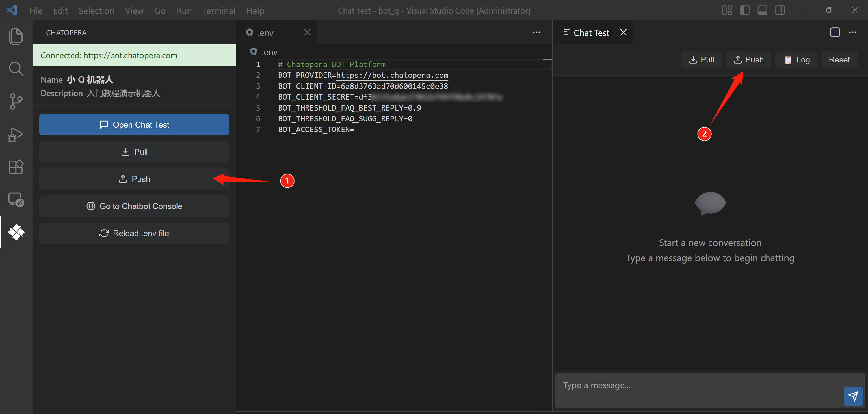Click the send message paper plane icon
Viewport: 868px width, 414px height.
point(853,396)
